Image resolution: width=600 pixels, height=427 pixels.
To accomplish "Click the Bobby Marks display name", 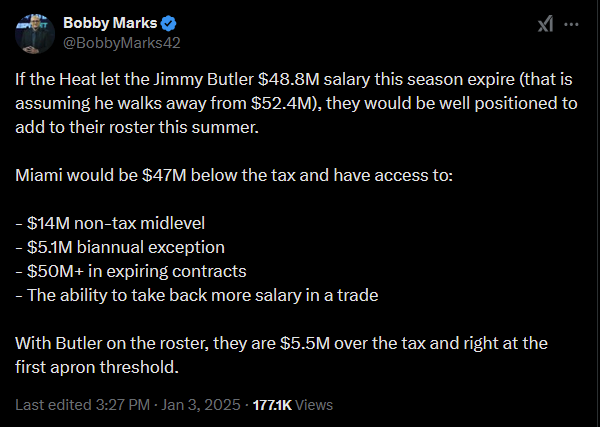I will [x=110, y=23].
